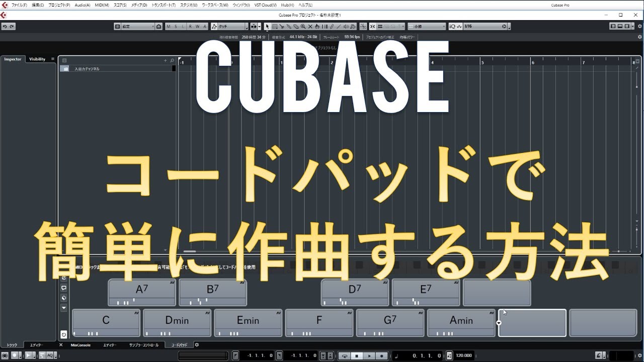The height and width of the screenshot is (362, 644).
Task: Click the Undo arrow in the toolbar
Action: tap(5, 26)
